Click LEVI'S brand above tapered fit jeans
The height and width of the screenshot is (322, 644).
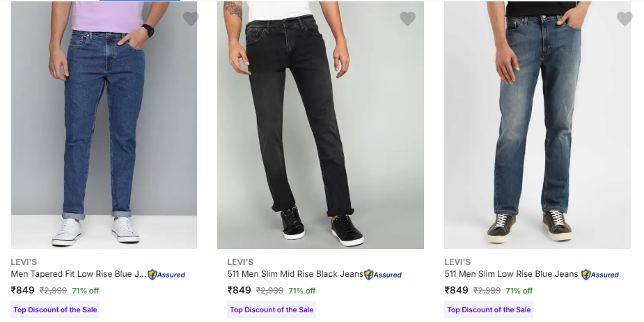click(24, 262)
